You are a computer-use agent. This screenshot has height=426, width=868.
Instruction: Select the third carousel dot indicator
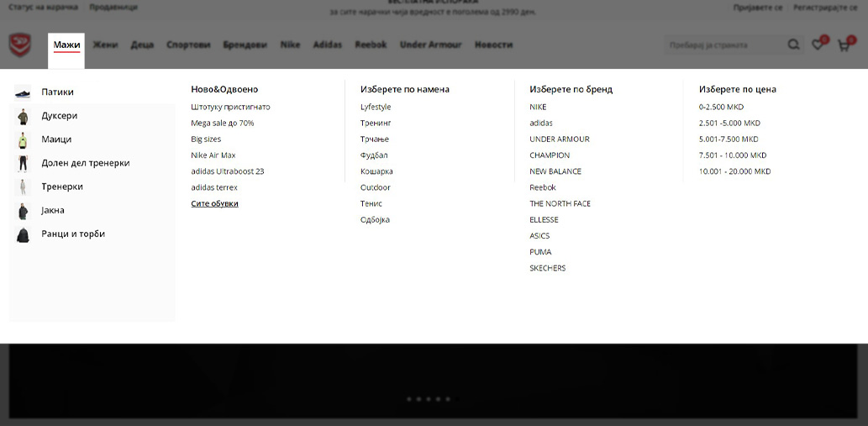point(429,399)
